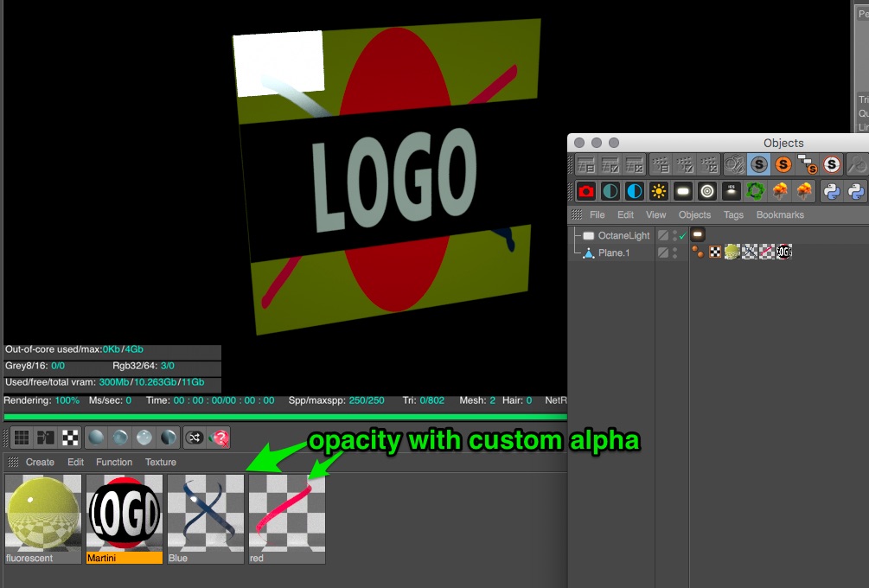Viewport: 869px width, 588px height.
Task: Click the grid view icon in material toolbar
Action: (x=22, y=438)
